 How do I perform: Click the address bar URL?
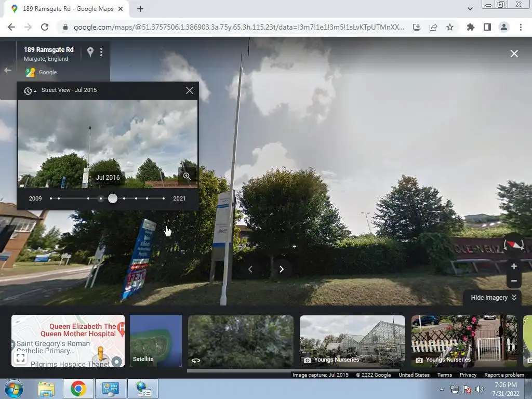click(238, 27)
